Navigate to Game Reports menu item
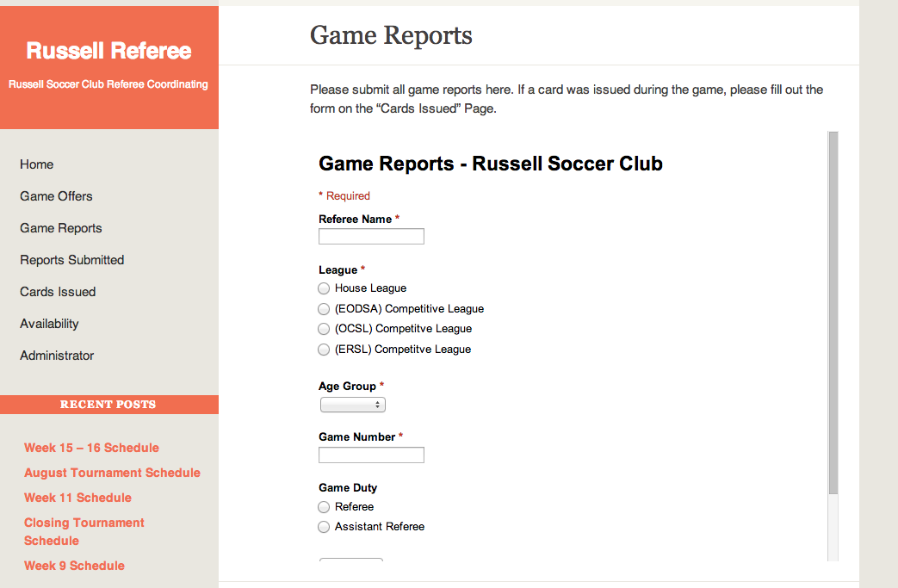Viewport: 898px width, 588px height. click(x=61, y=228)
